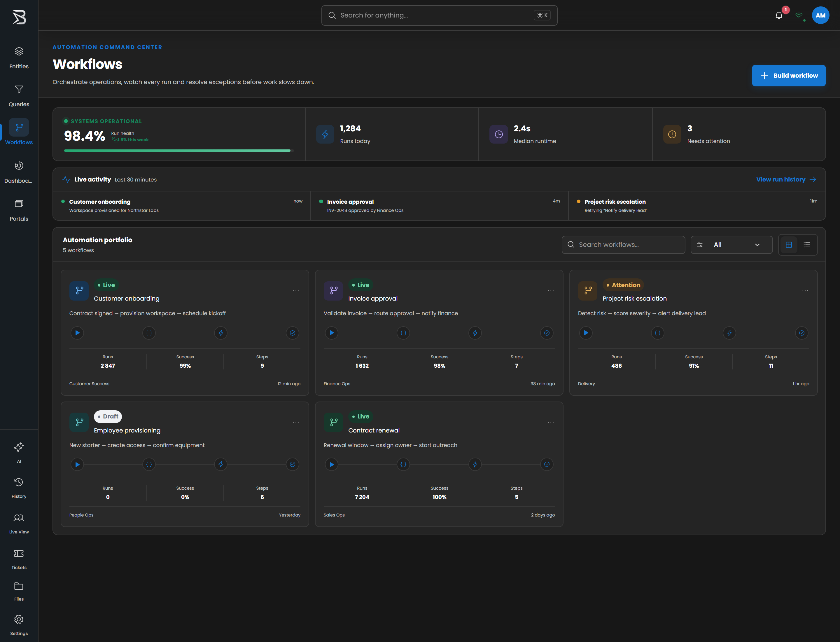Open the Queries funnel icon

[x=19, y=89]
